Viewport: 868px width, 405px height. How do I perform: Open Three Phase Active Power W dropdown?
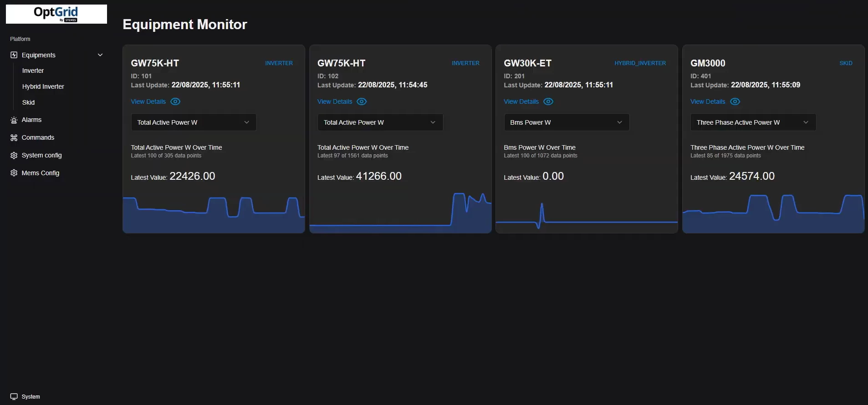pyautogui.click(x=753, y=122)
